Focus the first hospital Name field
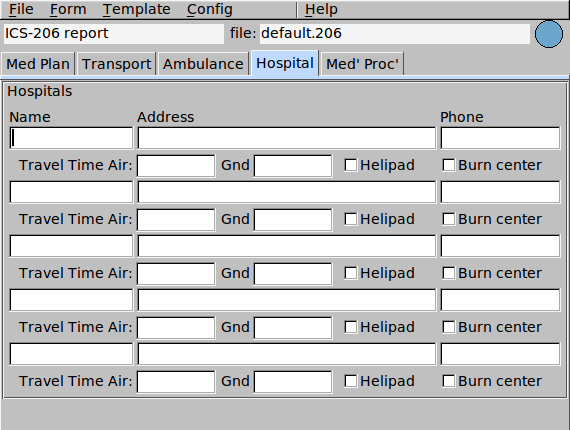The width and height of the screenshot is (570, 430). coord(71,138)
